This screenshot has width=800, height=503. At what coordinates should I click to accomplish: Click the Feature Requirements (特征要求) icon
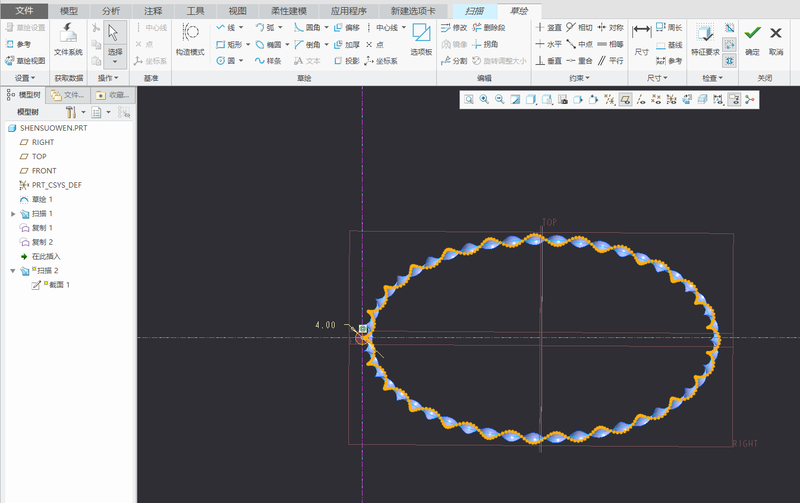(705, 39)
